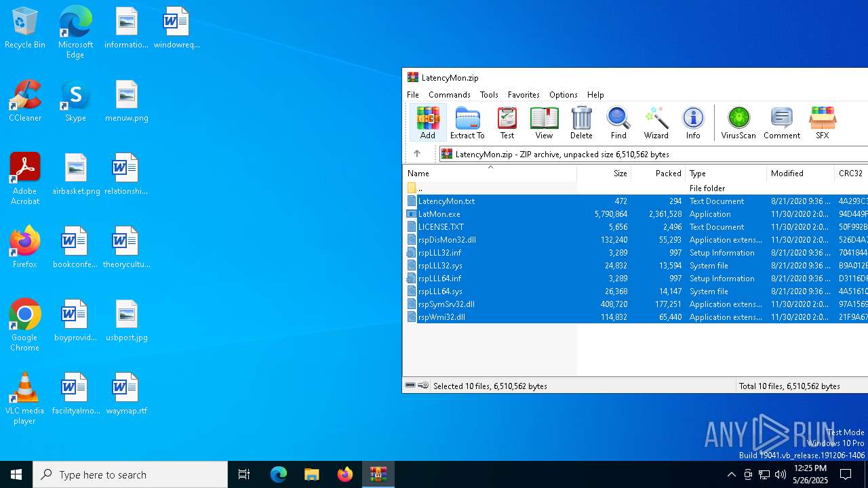Screen dimensions: 868x488
Task: Convert archive with SFX icon
Action: pos(822,123)
